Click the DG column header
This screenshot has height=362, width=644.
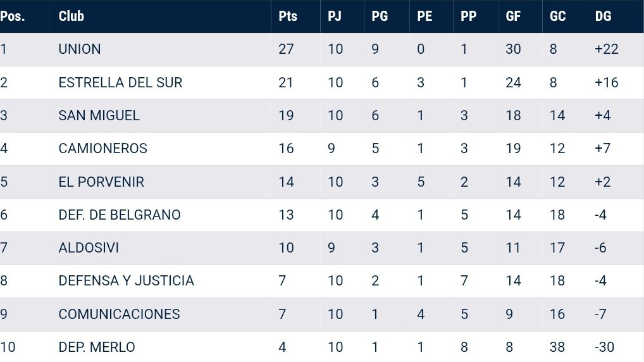coord(604,16)
